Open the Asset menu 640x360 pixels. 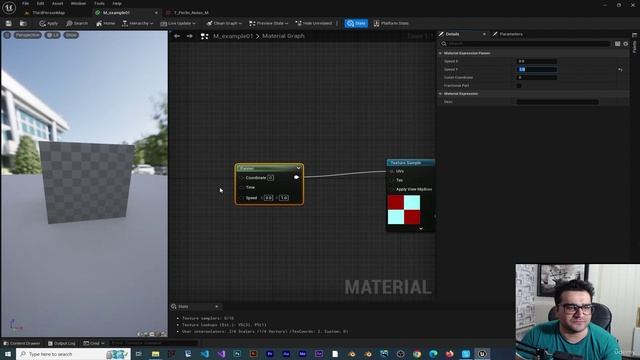coord(57,3)
